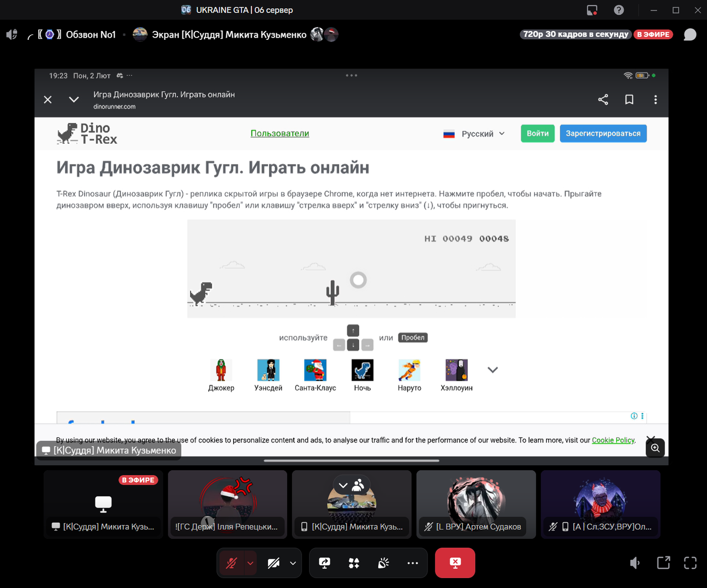Enter fullscreen mode

690,563
